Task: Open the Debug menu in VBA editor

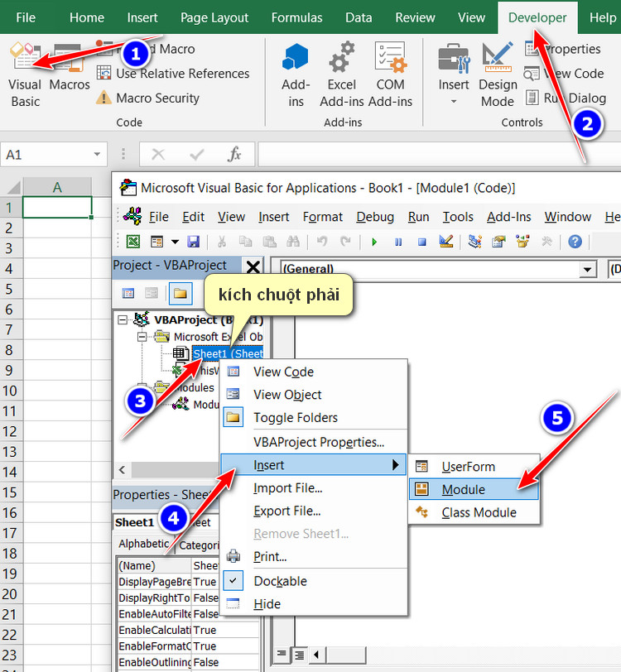Action: pyautogui.click(x=375, y=217)
